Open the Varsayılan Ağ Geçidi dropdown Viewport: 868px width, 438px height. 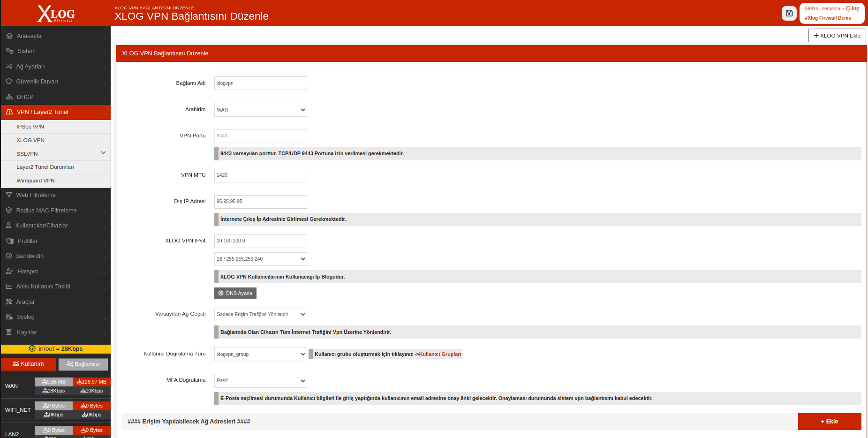click(x=261, y=314)
